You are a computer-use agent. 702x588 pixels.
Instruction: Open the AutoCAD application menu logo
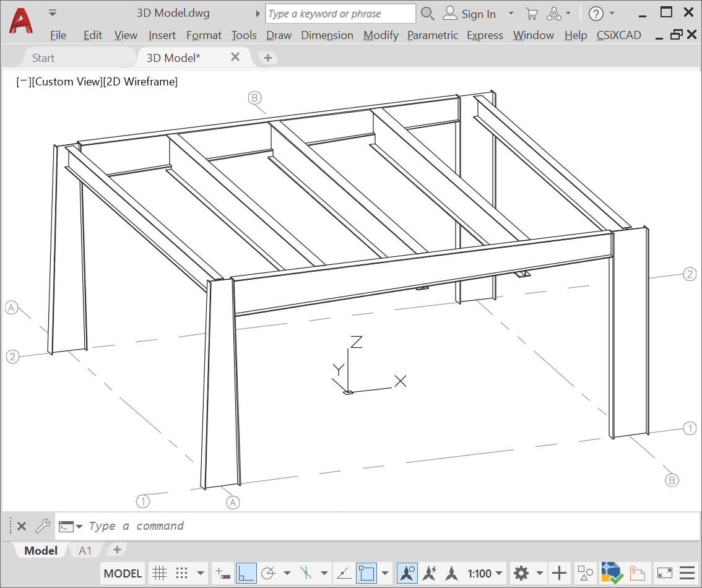click(20, 20)
